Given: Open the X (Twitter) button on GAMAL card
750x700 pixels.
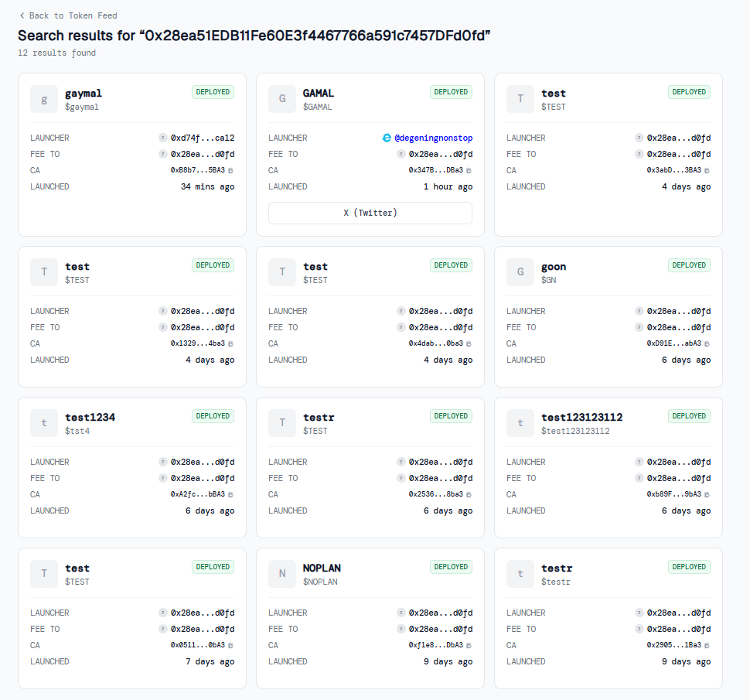Looking at the screenshot, I should (x=370, y=213).
